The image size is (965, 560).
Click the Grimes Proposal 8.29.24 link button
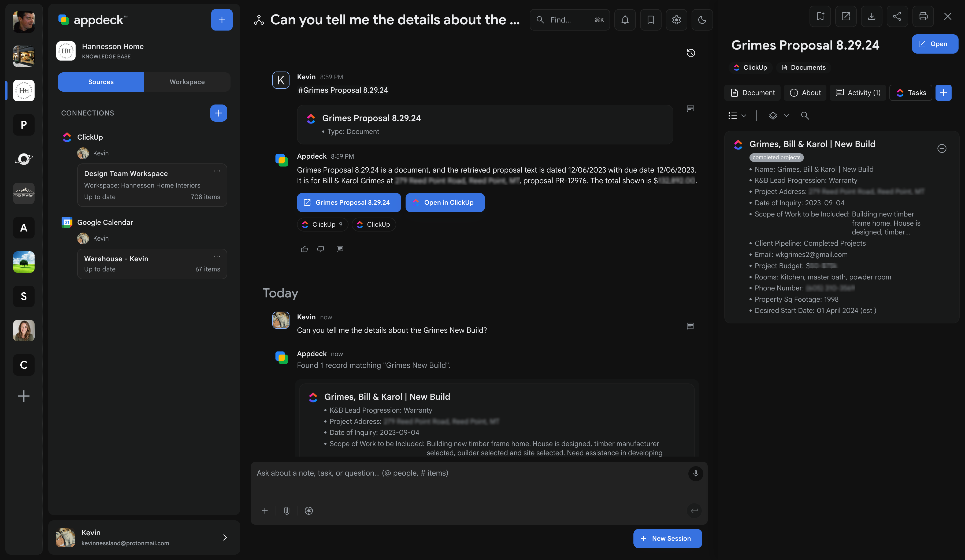[x=349, y=203]
